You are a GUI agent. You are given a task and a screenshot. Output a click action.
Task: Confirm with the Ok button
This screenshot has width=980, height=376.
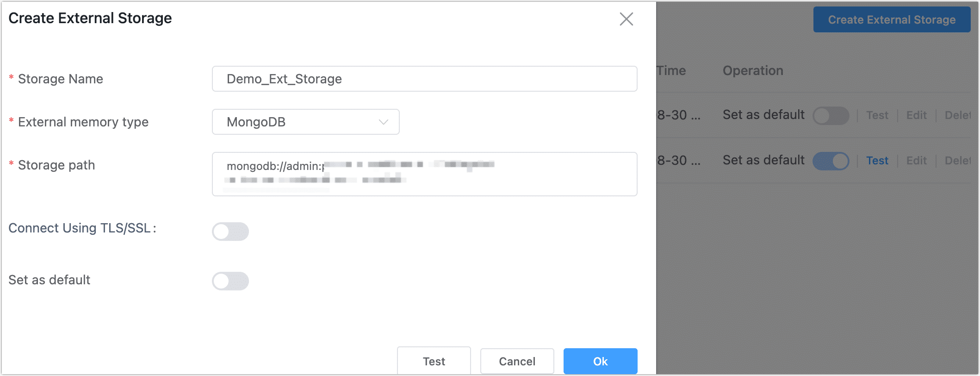pos(600,361)
